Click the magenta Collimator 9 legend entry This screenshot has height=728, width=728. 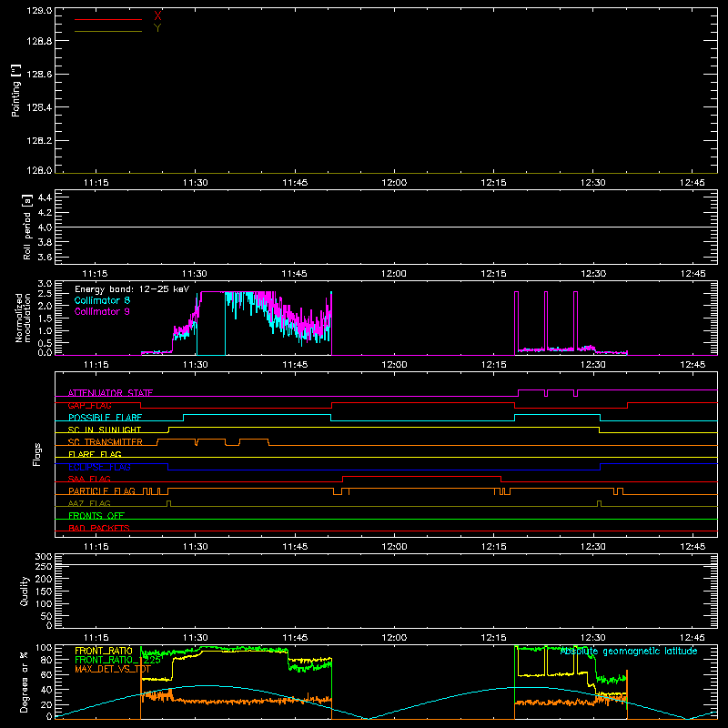click(102, 311)
